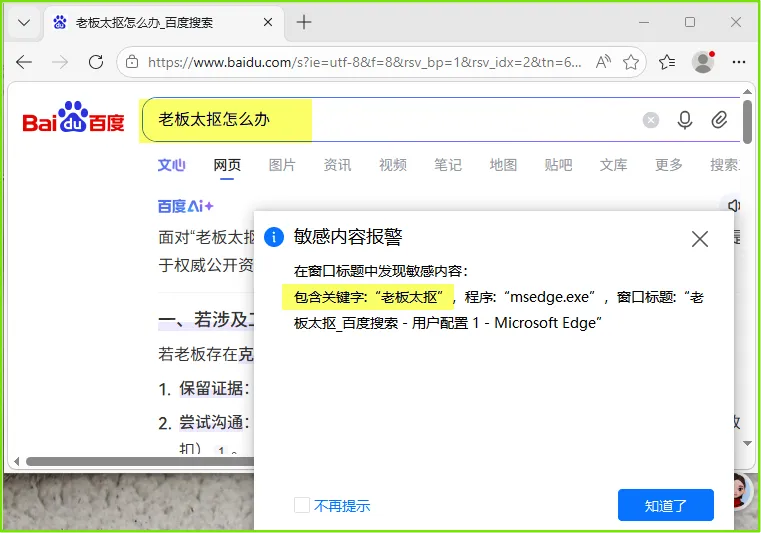
Task: Add this page to favorites
Action: pos(631,62)
